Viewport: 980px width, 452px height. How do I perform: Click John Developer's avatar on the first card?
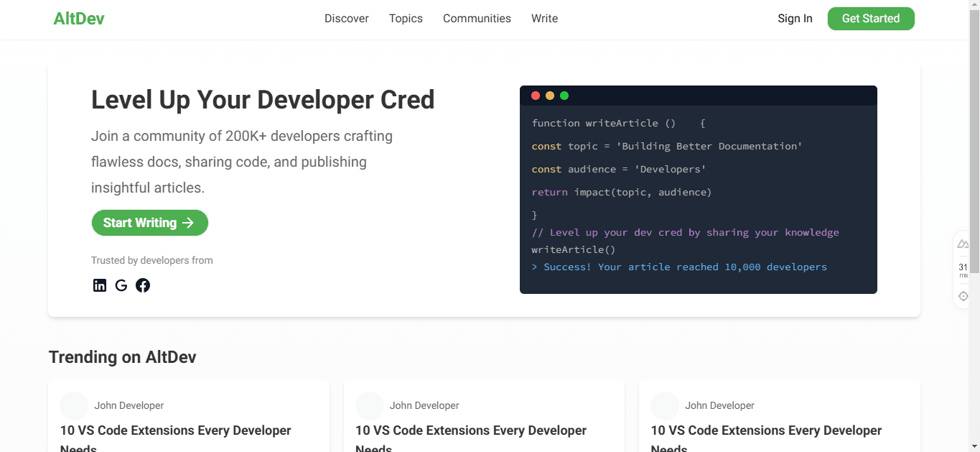pyautogui.click(x=74, y=405)
